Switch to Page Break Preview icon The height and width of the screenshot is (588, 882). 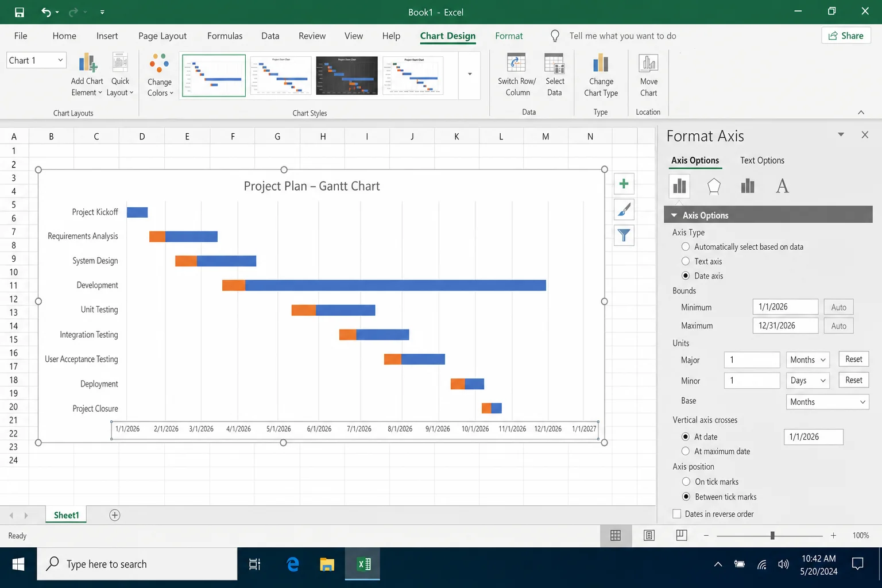coord(682,535)
